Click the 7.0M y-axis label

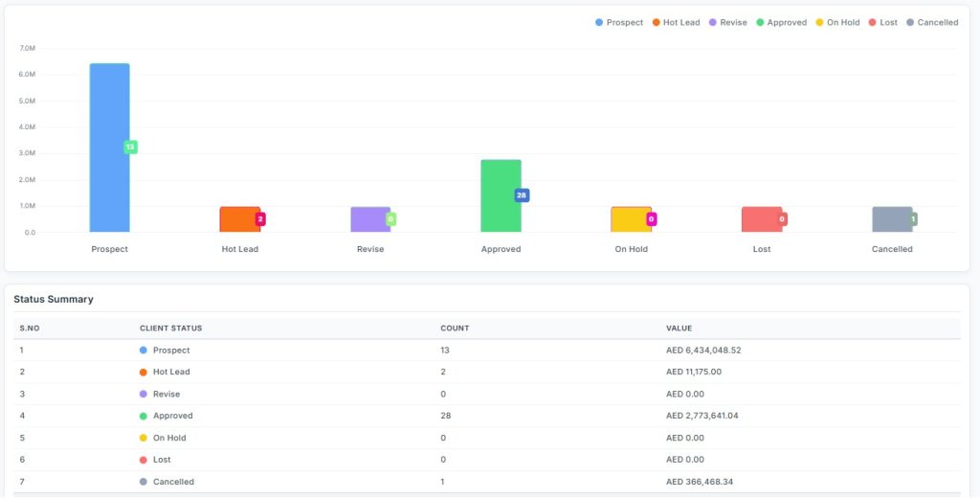[28, 48]
